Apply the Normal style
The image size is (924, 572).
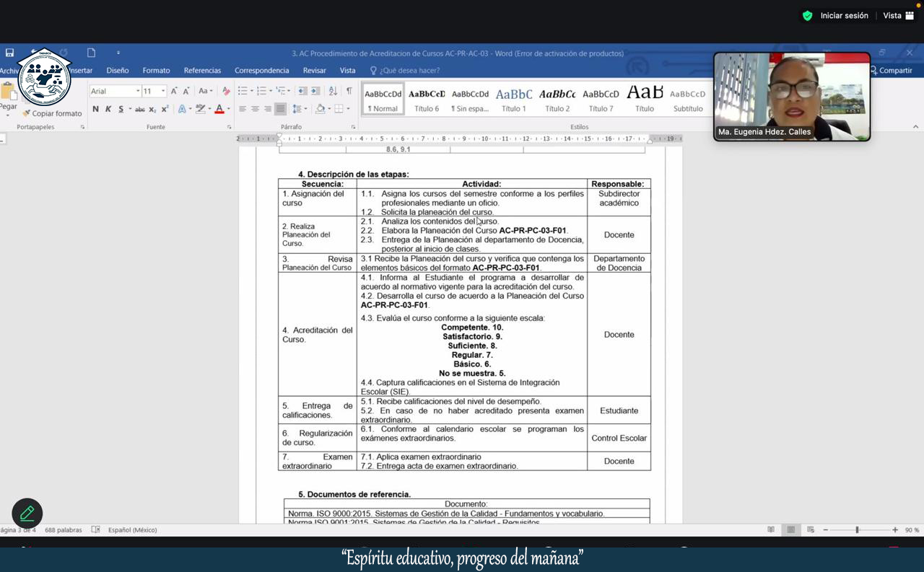383,100
